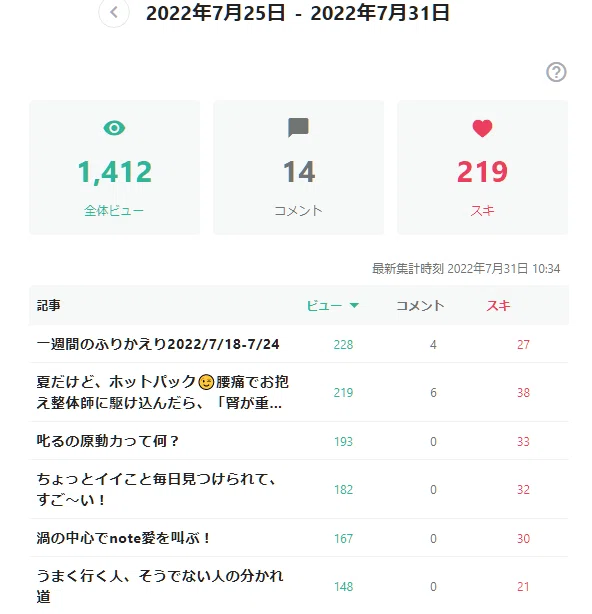Open article うまく行く人、そうでない人の分かれ道
The width and height of the screenshot is (592, 614).
(x=160, y=586)
